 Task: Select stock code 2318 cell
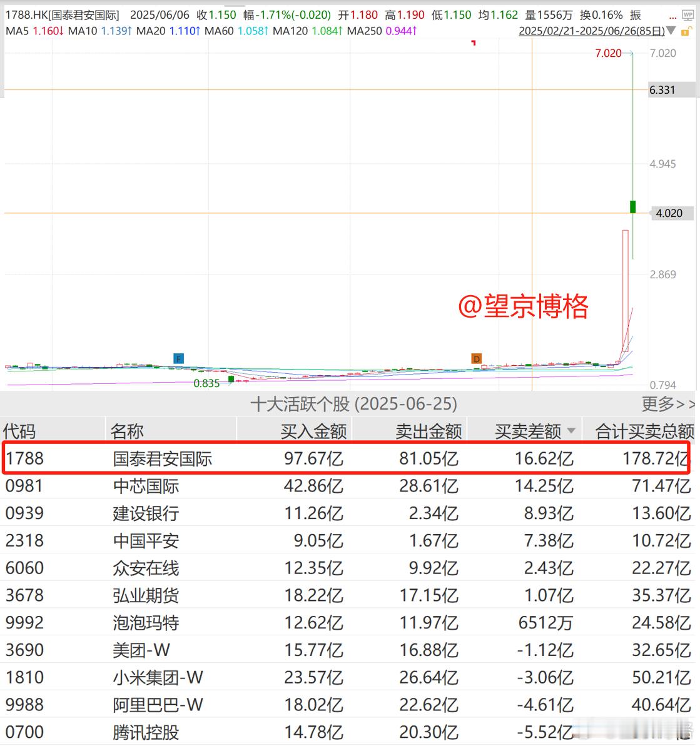coord(25,541)
